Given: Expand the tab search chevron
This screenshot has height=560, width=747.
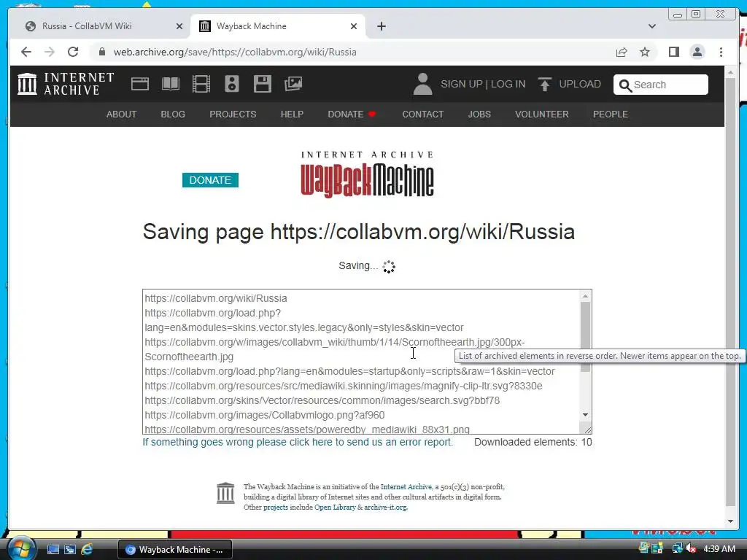Looking at the screenshot, I should tap(651, 26).
